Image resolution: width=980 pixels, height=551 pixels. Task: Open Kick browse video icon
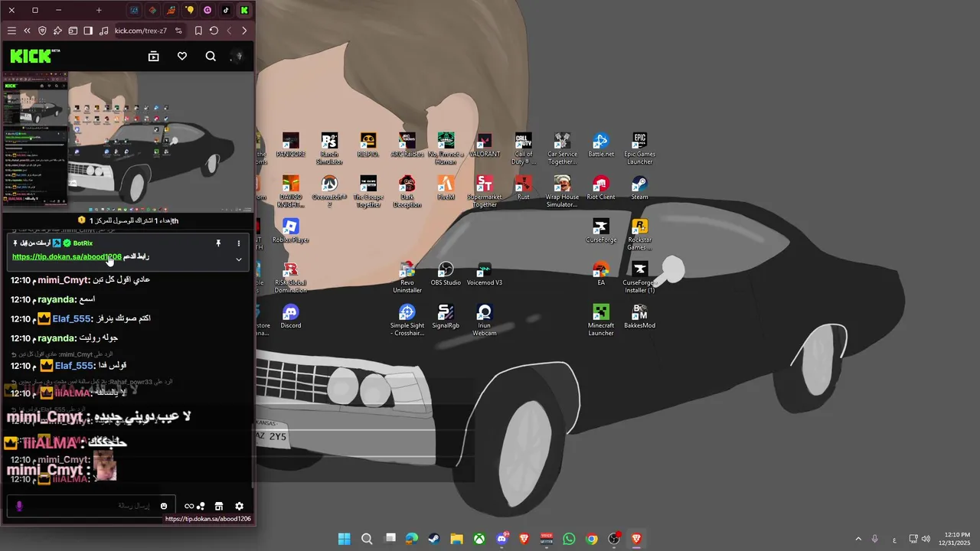point(154,56)
